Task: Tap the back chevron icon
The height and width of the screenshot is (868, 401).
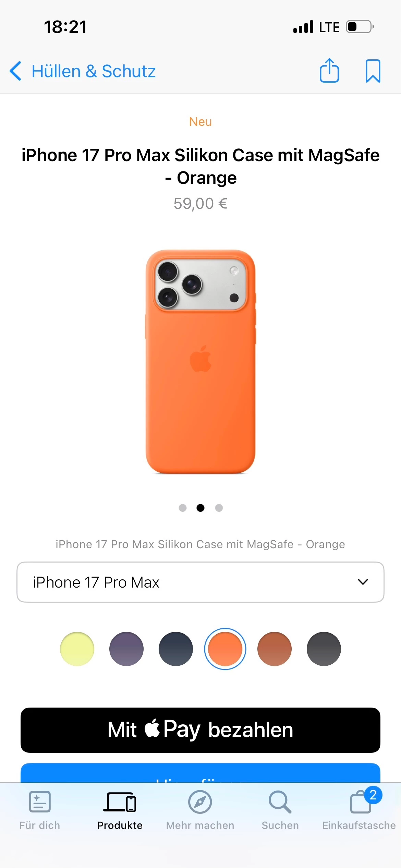Action: pos(16,71)
